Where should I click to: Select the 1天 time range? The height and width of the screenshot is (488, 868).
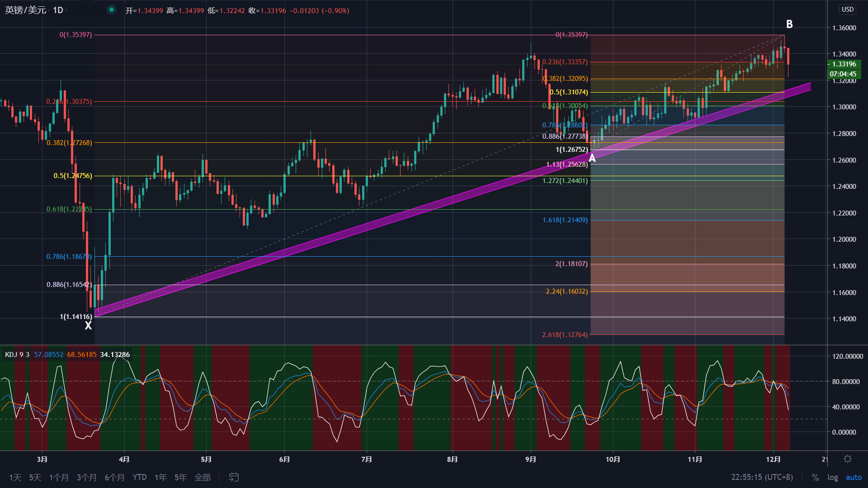15,477
